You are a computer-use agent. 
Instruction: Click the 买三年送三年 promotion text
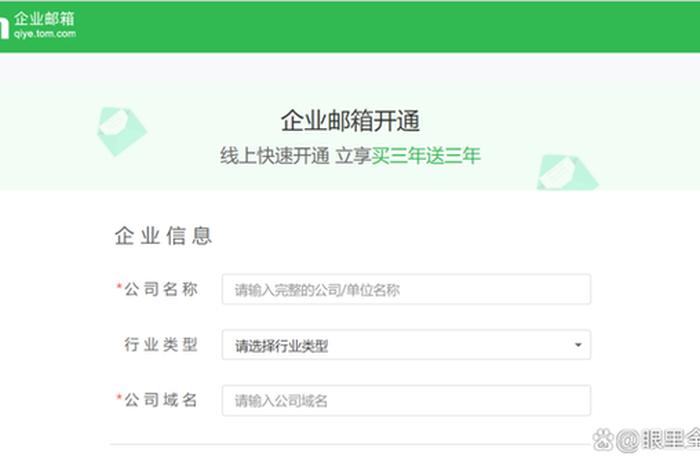coord(427,155)
